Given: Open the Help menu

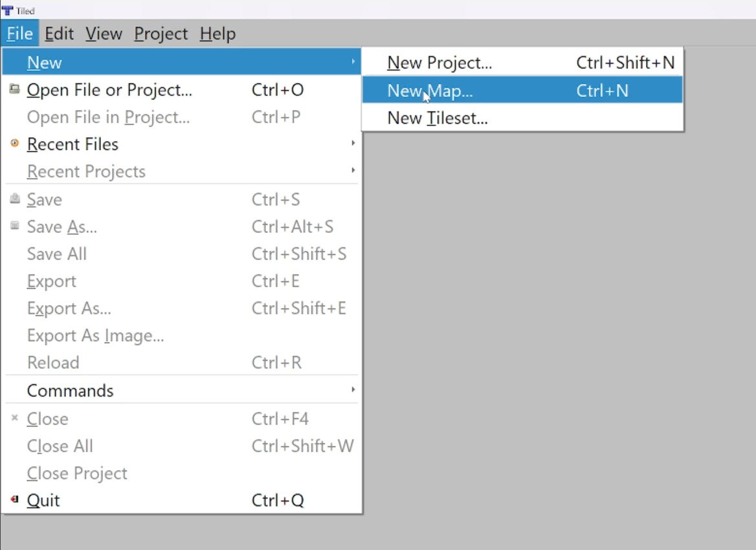Looking at the screenshot, I should 217,34.
